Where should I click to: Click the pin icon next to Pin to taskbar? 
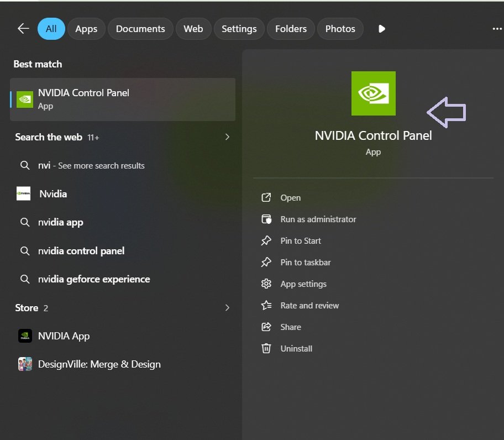click(x=266, y=262)
